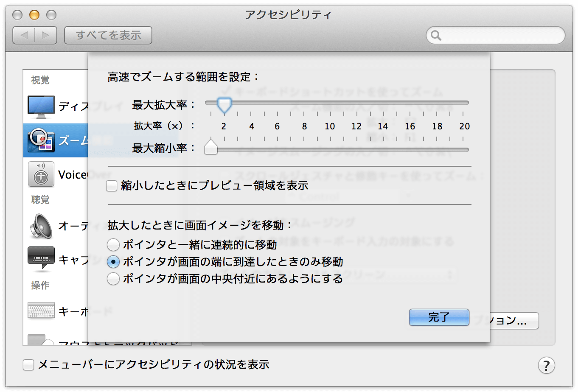Toggle メニューバーにアクセシビリティの状況を表示 checkbox
The height and width of the screenshot is (392, 578).
[28, 365]
